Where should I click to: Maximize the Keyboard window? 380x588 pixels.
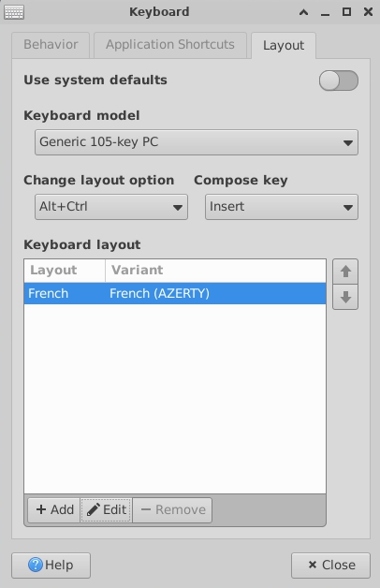click(x=346, y=12)
